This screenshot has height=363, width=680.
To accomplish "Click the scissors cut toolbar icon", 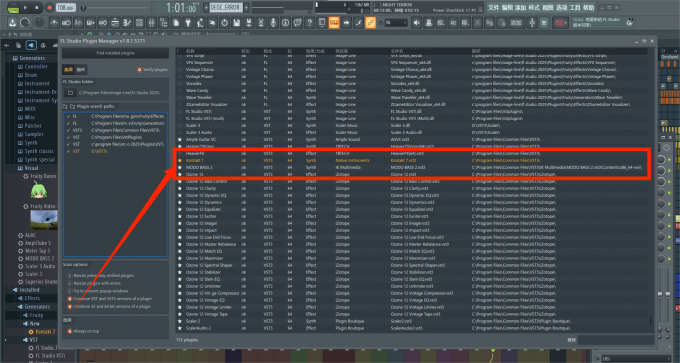I will pyautogui.click(x=261, y=23).
